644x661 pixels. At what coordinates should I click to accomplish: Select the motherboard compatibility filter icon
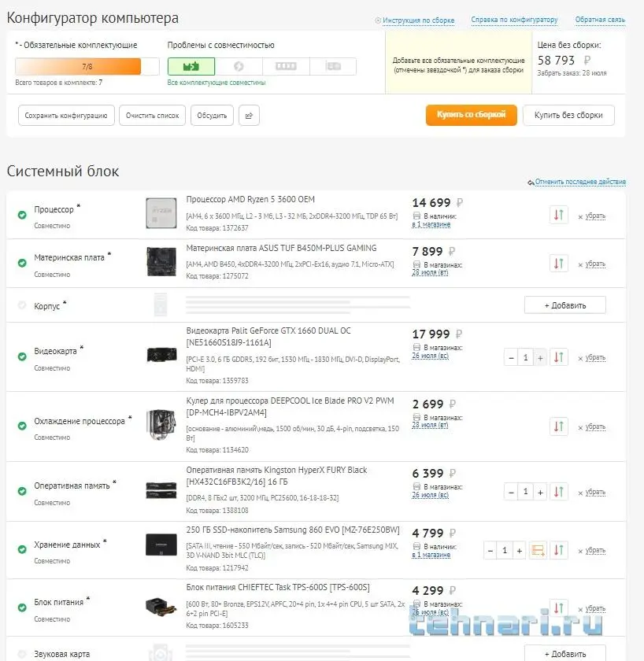pos(191,67)
